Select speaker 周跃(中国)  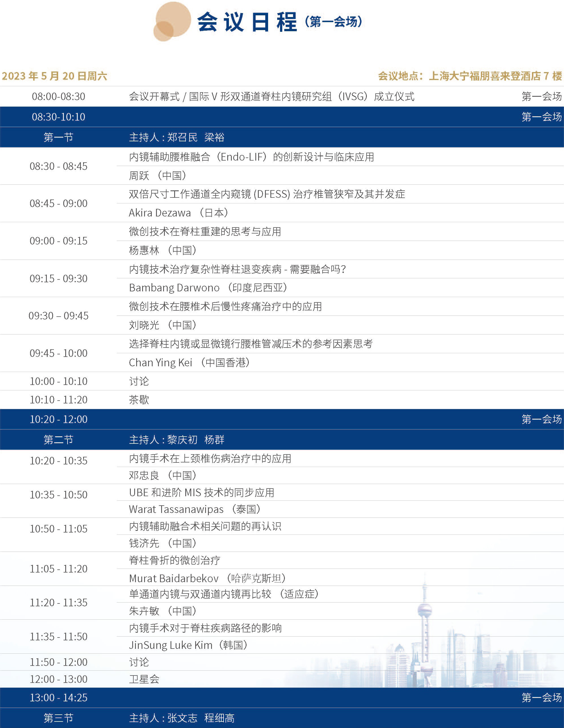158,175
